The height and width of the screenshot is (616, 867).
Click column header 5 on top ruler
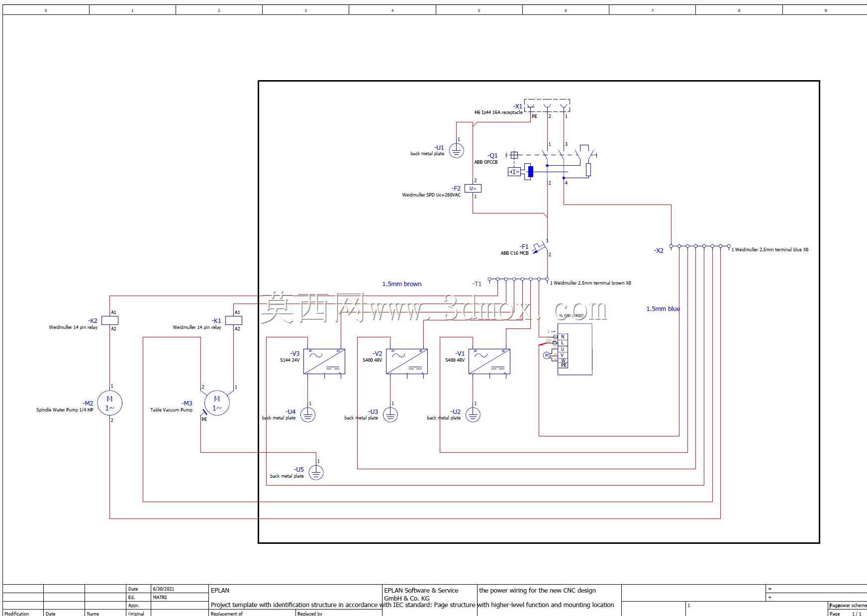tap(479, 10)
